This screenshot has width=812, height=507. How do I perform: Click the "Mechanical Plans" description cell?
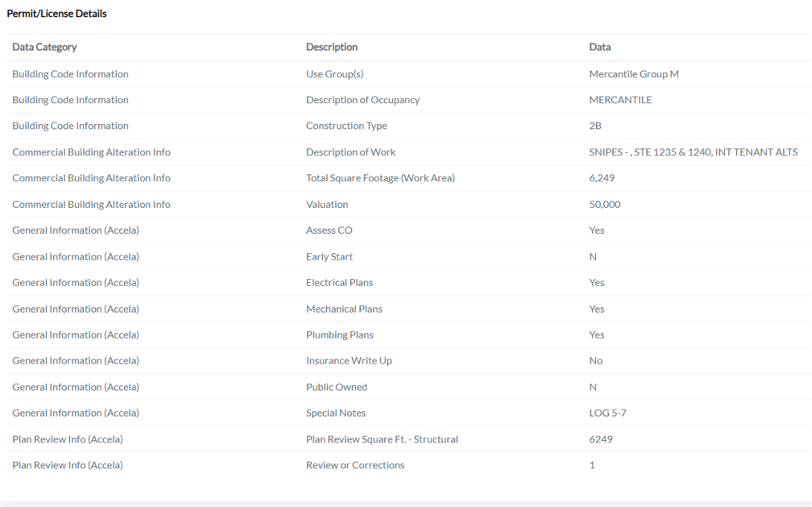[344, 309]
